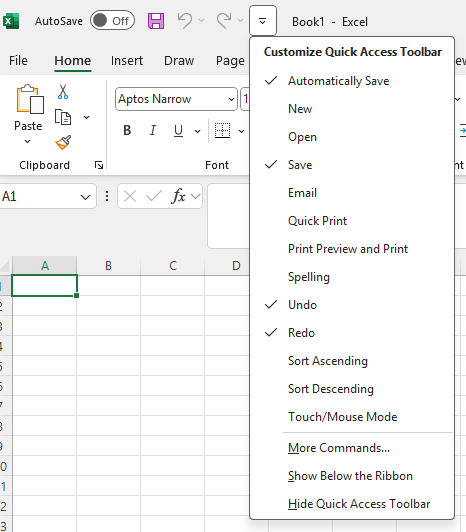The height and width of the screenshot is (532, 466).
Task: Click the Paste clipboard icon
Action: 30,99
